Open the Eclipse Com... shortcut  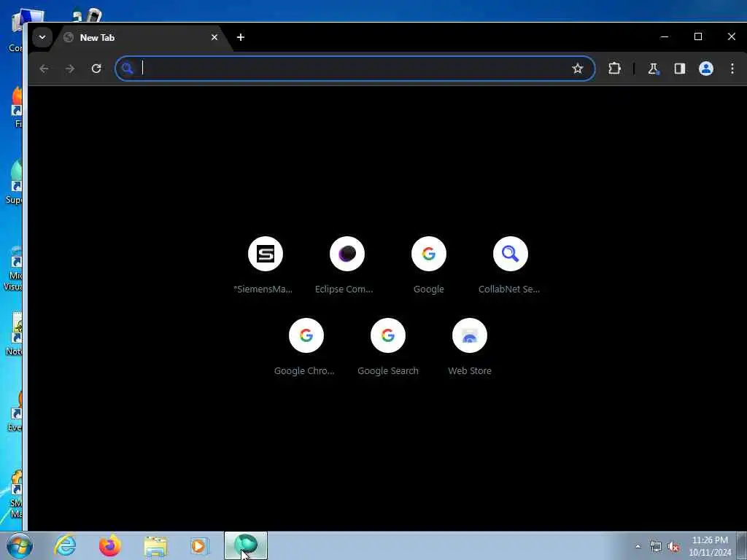(x=347, y=265)
